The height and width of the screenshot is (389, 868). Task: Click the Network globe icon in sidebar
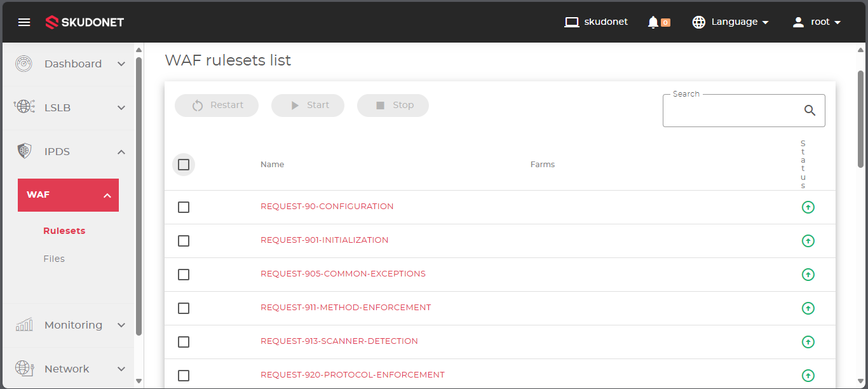click(24, 369)
